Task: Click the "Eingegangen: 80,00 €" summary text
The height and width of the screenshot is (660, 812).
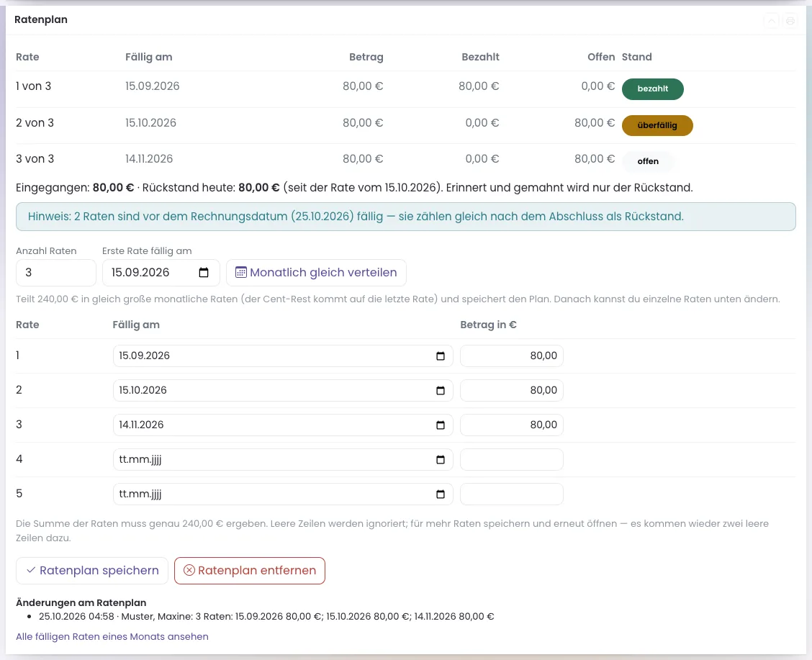Action: (75, 187)
